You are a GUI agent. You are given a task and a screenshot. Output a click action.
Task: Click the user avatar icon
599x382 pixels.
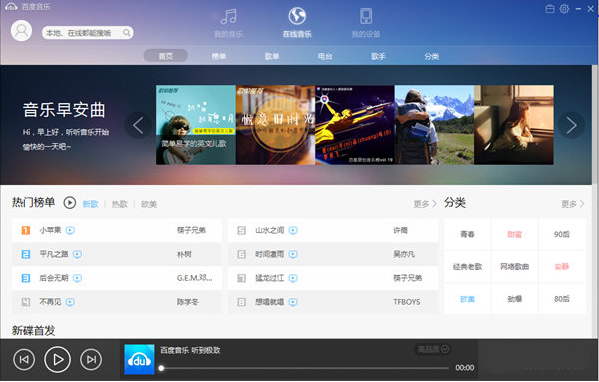click(21, 31)
